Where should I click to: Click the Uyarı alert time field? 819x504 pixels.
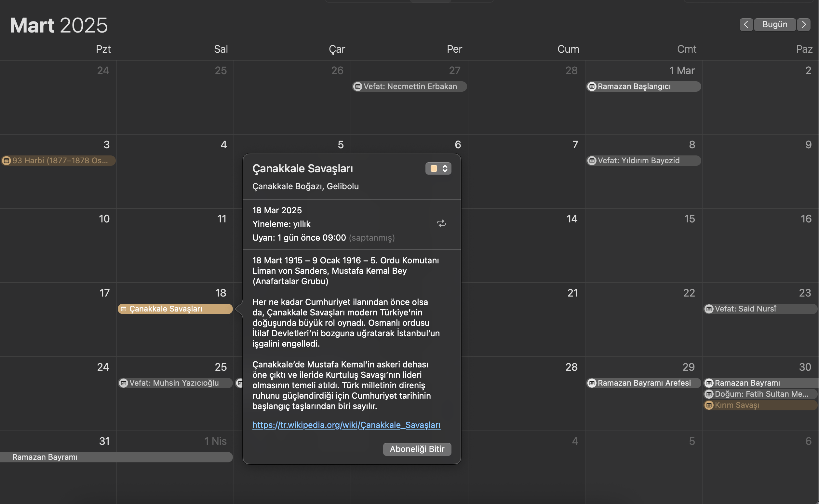[x=299, y=238]
